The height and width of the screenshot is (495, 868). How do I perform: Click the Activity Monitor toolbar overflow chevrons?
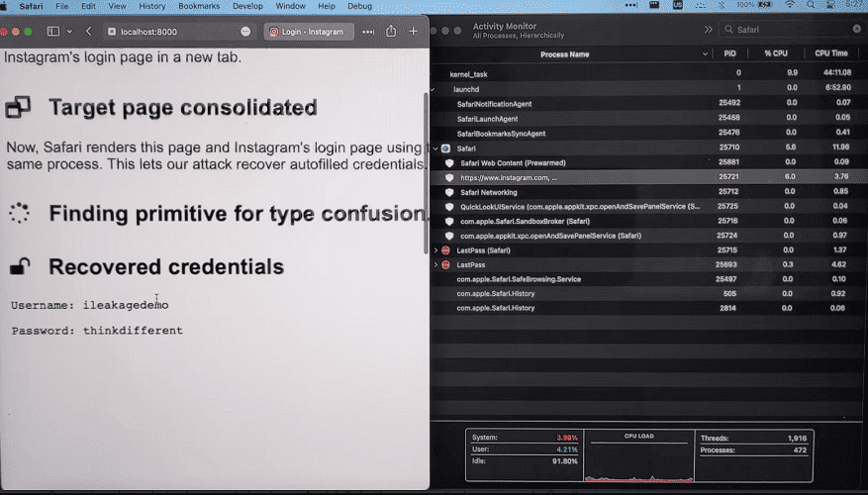pyautogui.click(x=708, y=30)
